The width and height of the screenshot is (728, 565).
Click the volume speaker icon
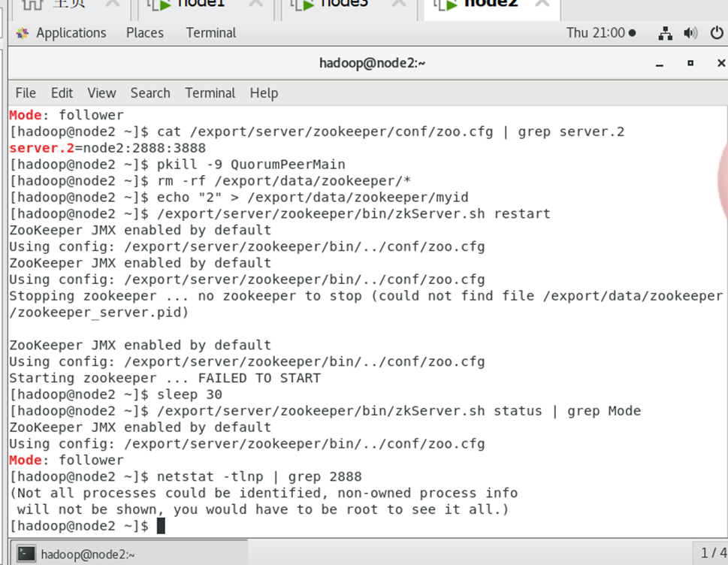690,33
